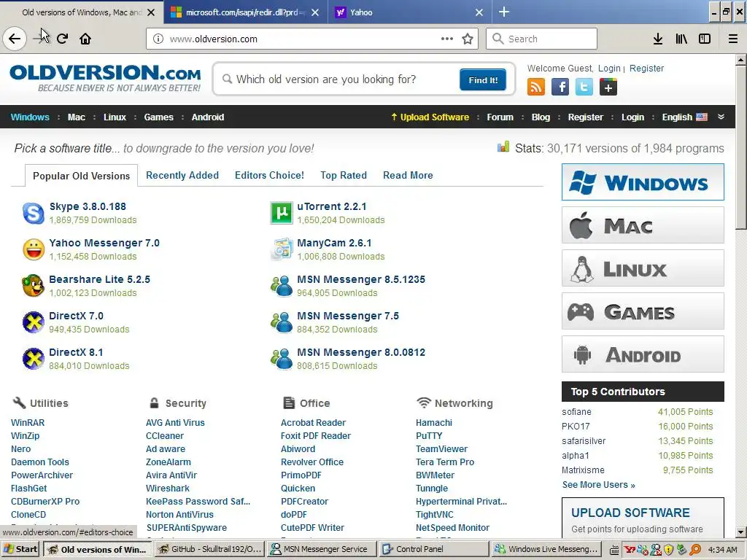Switch to the microsoft.com redirect tab

[245, 12]
